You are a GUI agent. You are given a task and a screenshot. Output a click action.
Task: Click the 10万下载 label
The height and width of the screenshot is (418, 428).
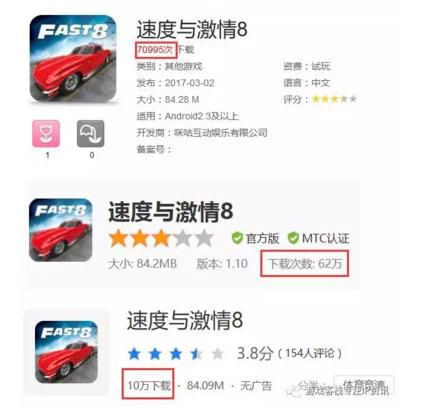[x=149, y=386]
